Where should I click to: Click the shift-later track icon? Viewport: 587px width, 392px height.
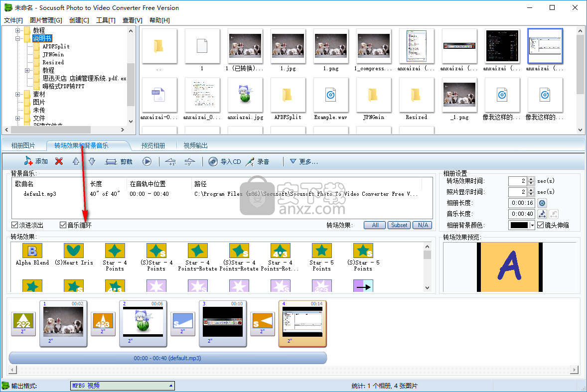(190, 161)
